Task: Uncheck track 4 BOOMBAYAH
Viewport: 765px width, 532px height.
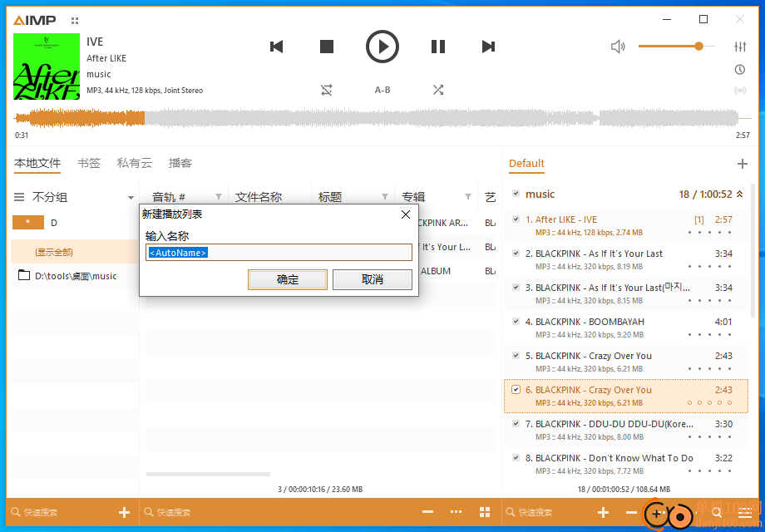Action: tap(516, 322)
